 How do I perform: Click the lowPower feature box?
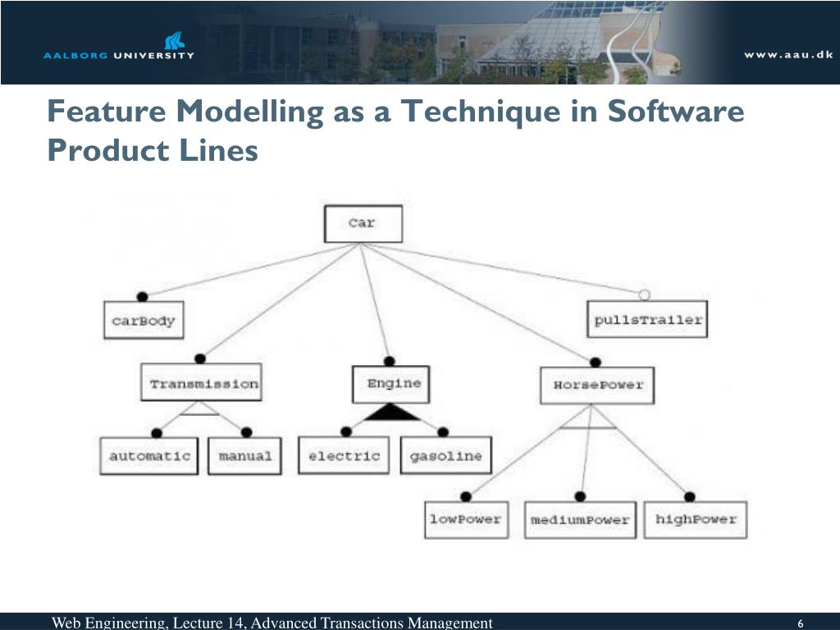[x=467, y=519]
